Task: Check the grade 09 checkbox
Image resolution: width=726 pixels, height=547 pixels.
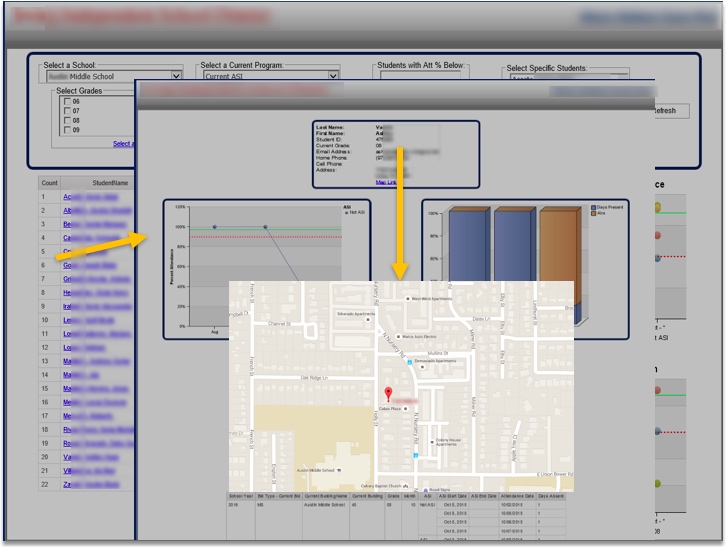Action: (68, 130)
